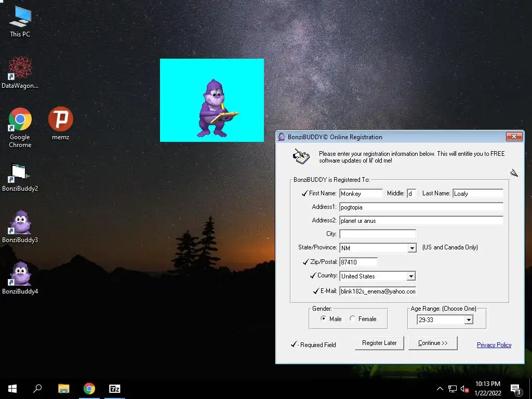Open the notification center icon
The height and width of the screenshot is (399, 532).
(515, 389)
